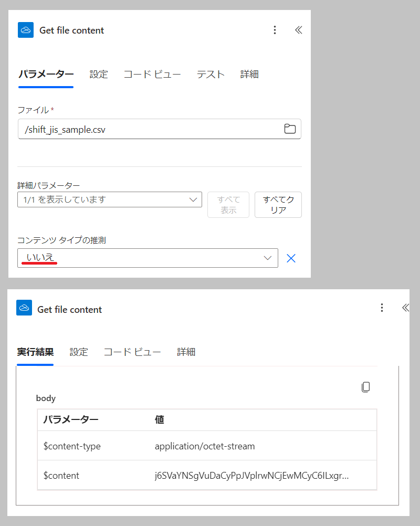Viewport: 420px width, 526px height.
Task: Click the OneDrive cloud icon on Get file content
Action: (x=24, y=30)
